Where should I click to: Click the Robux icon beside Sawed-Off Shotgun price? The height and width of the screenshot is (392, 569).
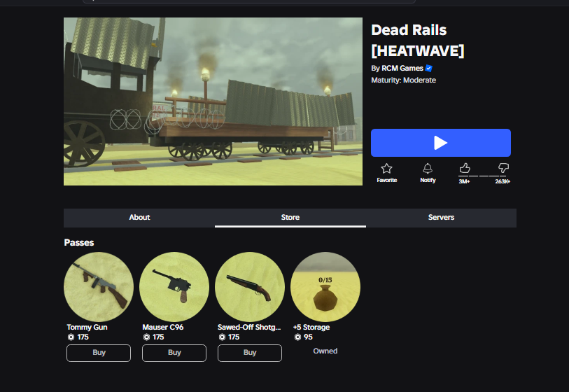(x=222, y=337)
